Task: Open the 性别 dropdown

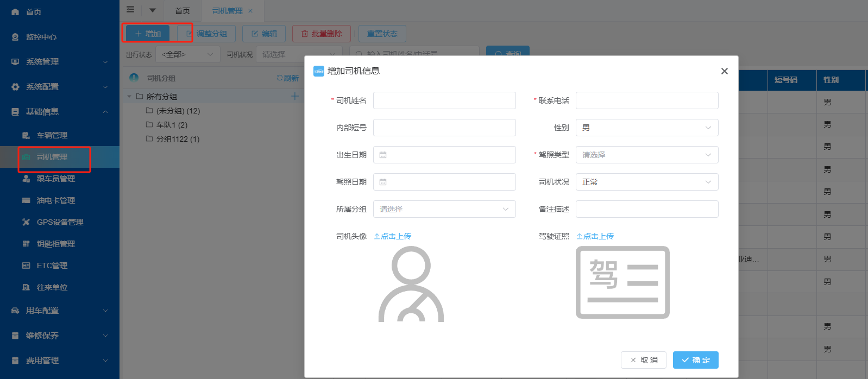Action: point(646,128)
